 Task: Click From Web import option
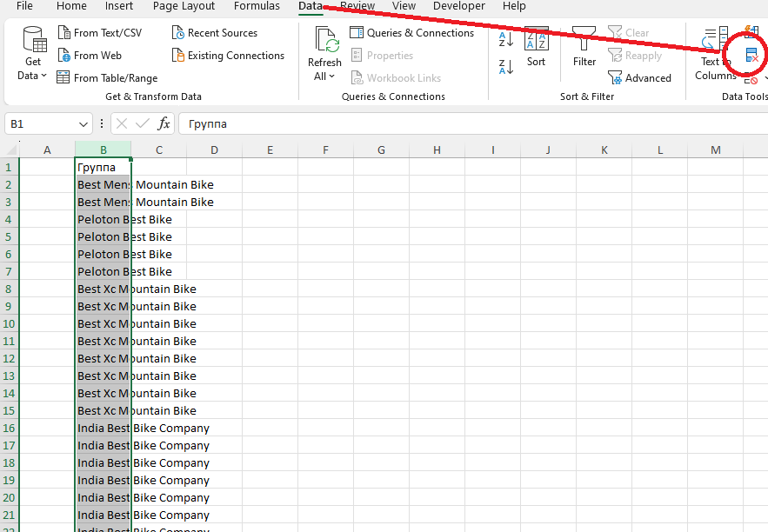tap(90, 56)
